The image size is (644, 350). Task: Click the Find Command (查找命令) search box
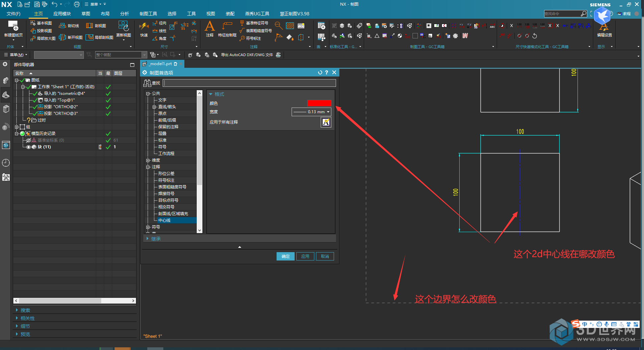click(x=565, y=14)
